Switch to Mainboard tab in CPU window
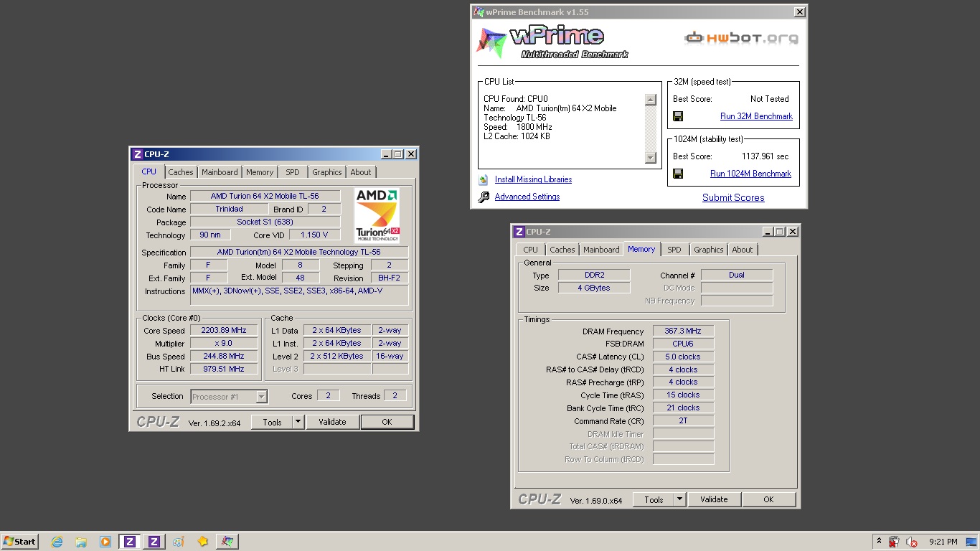This screenshot has height=551, width=980. coord(220,172)
